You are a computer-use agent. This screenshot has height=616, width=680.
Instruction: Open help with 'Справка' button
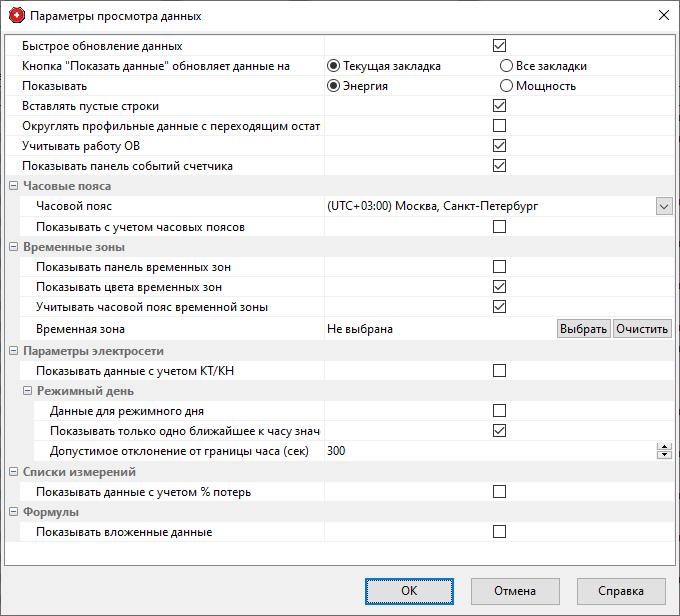[x=620, y=591]
